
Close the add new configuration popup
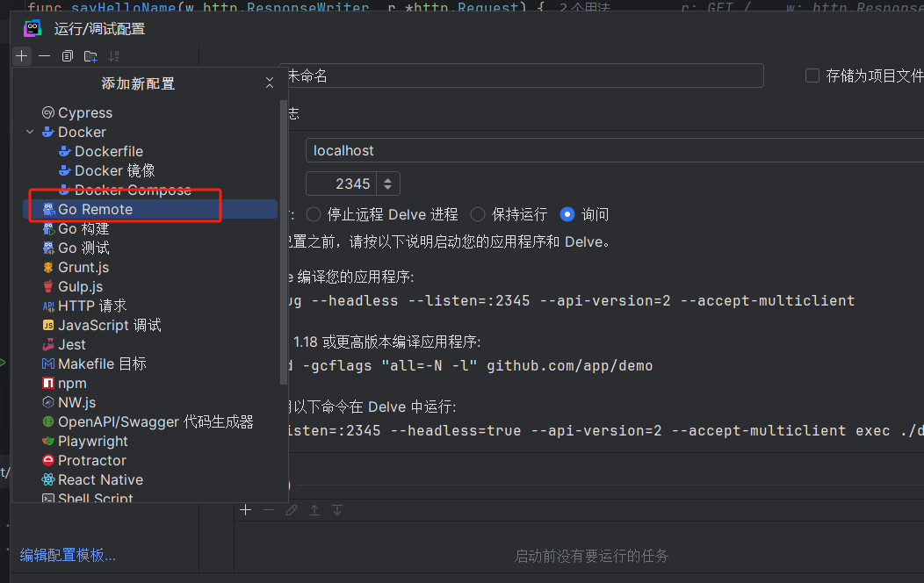(x=270, y=83)
